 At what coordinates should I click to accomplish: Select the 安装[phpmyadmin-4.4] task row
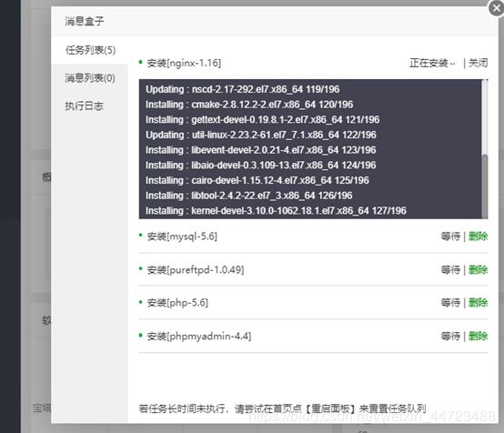[313, 336]
